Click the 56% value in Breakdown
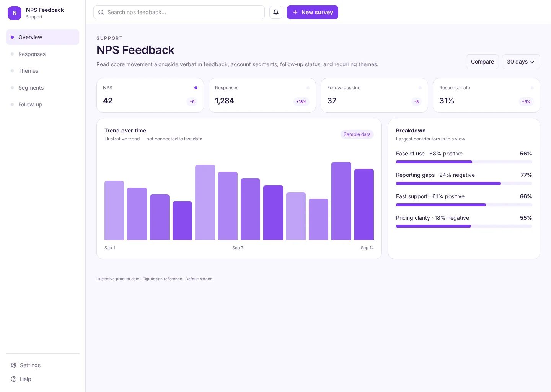The width and height of the screenshot is (551, 392). pos(526,154)
